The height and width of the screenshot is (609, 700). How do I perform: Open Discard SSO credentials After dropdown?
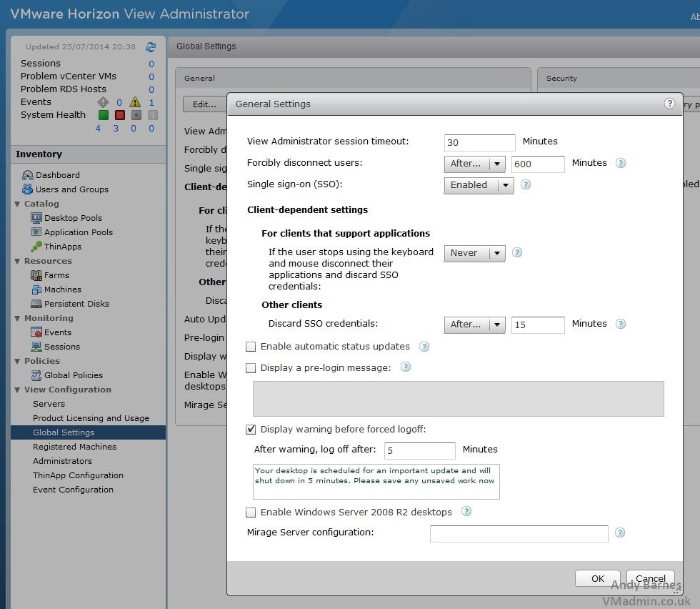point(474,325)
